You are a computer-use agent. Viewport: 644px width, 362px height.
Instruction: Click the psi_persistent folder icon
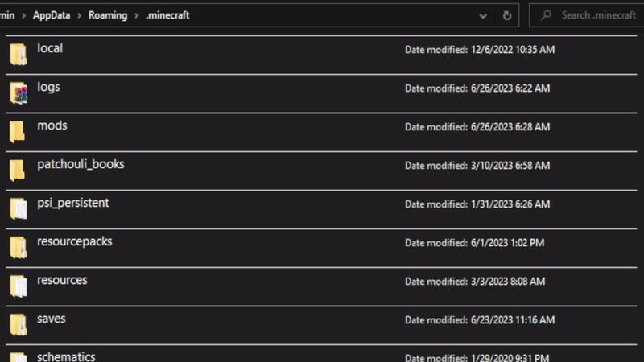[18, 209]
